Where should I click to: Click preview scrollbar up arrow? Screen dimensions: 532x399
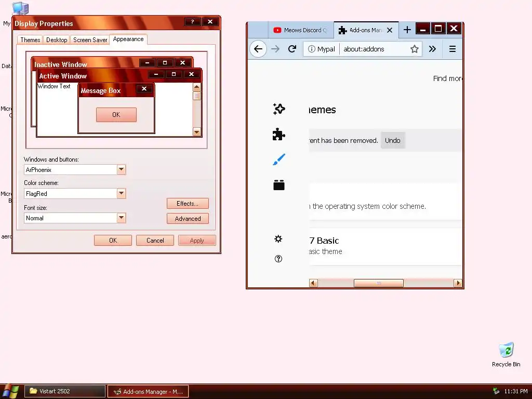tap(197, 87)
